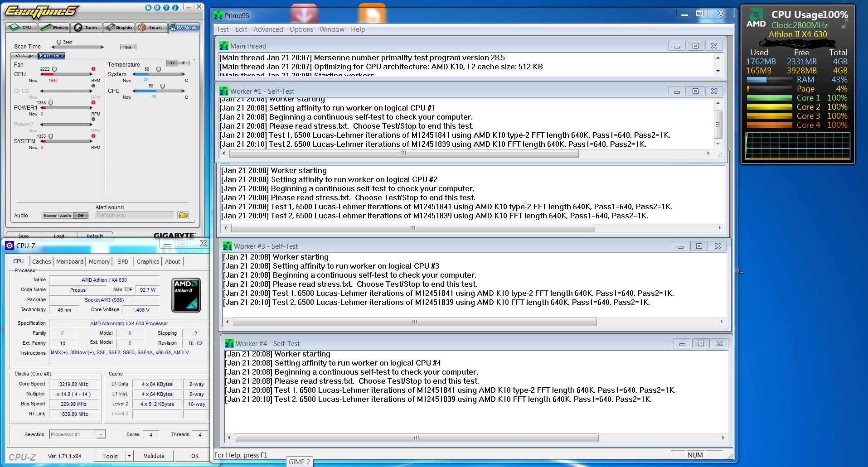Click the Default.wav alert sound field
868x467 pixels.
135,215
